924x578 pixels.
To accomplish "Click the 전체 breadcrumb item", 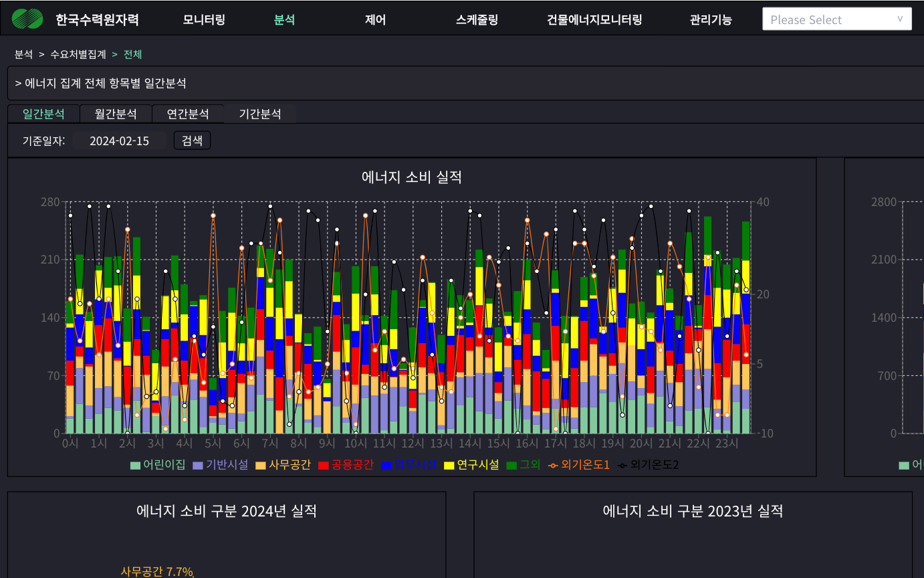I will coord(133,54).
